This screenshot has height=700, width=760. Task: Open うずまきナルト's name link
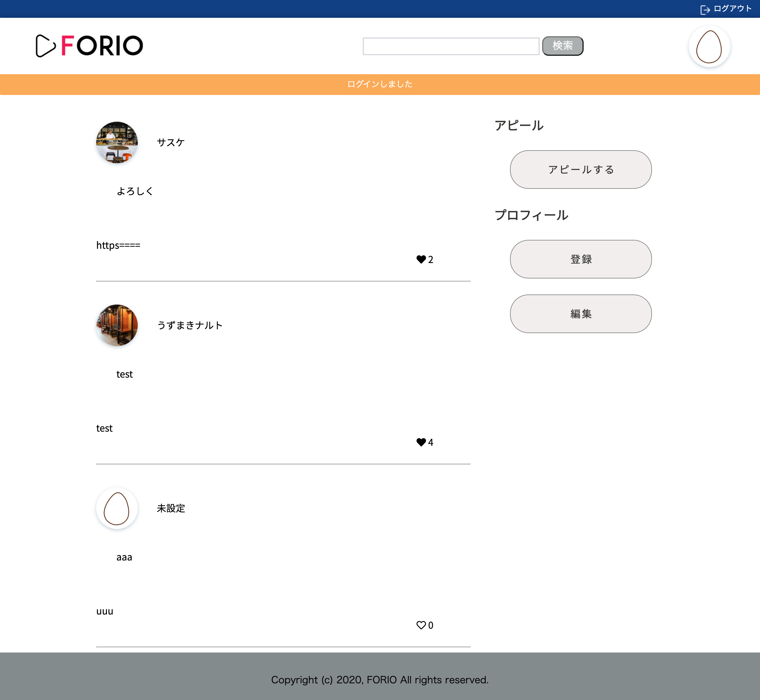pyautogui.click(x=190, y=325)
